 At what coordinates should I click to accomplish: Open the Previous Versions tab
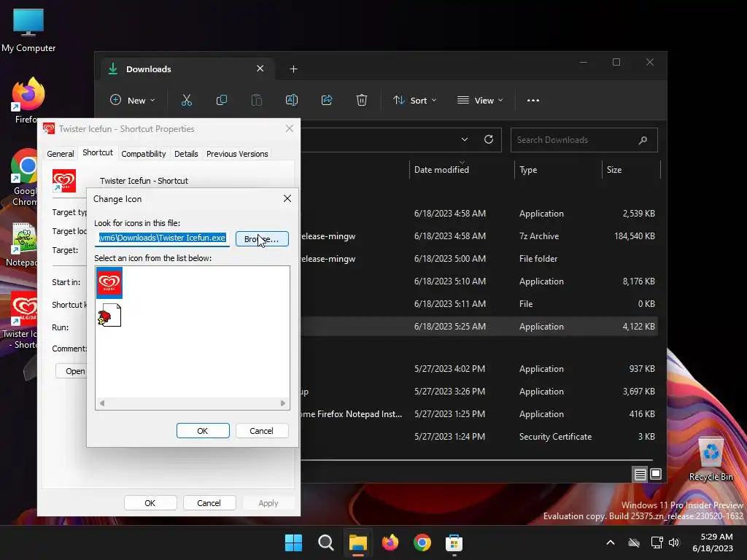coord(237,154)
